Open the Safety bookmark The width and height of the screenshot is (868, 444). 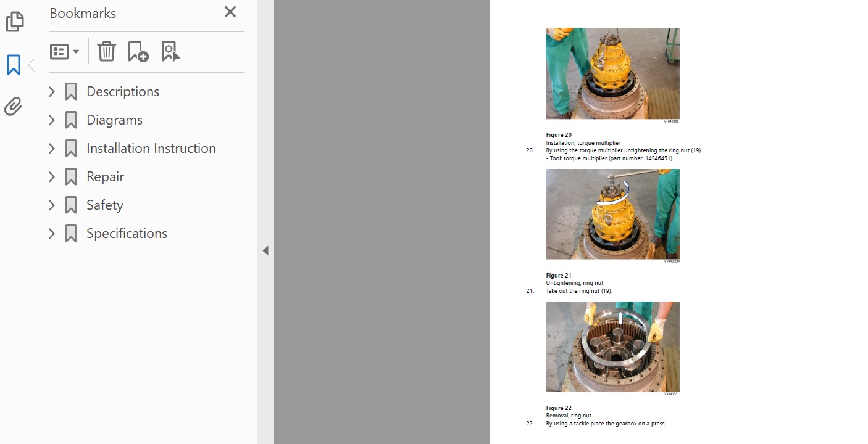click(104, 205)
